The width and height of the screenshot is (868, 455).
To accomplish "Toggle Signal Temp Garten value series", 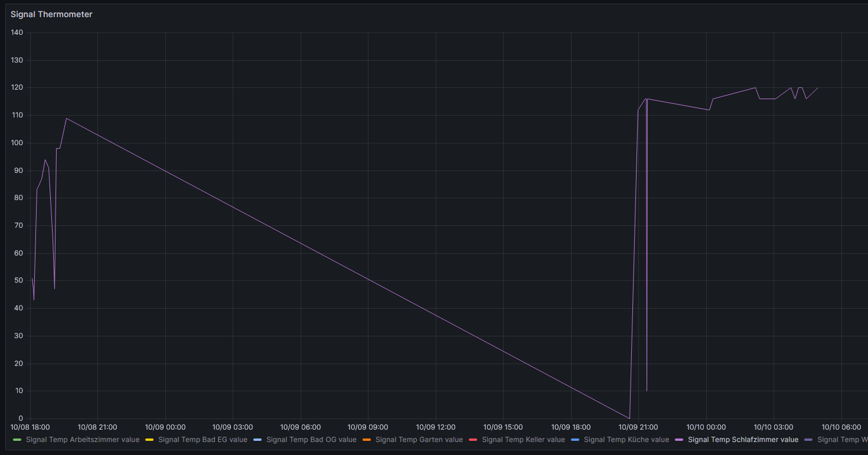I will [x=419, y=440].
